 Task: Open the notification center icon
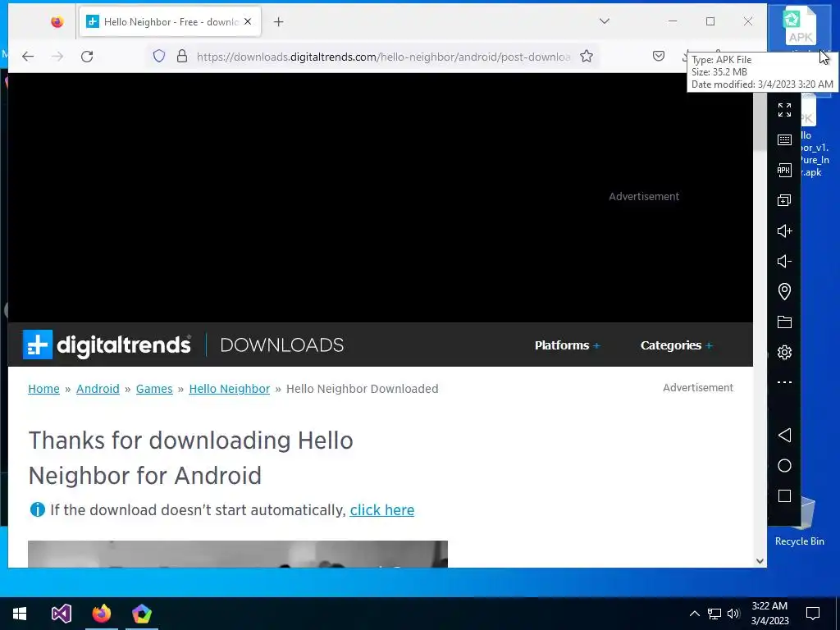click(x=813, y=614)
